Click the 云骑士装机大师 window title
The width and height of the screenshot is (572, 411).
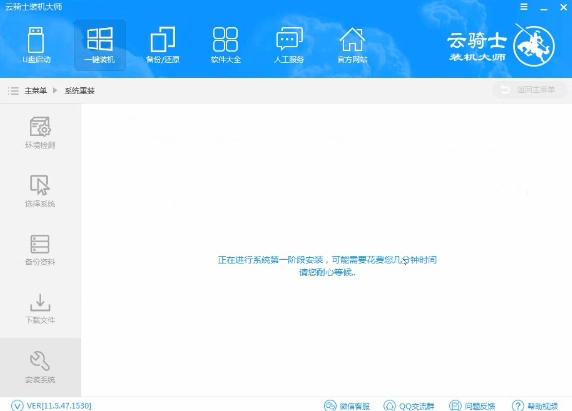[34, 7]
